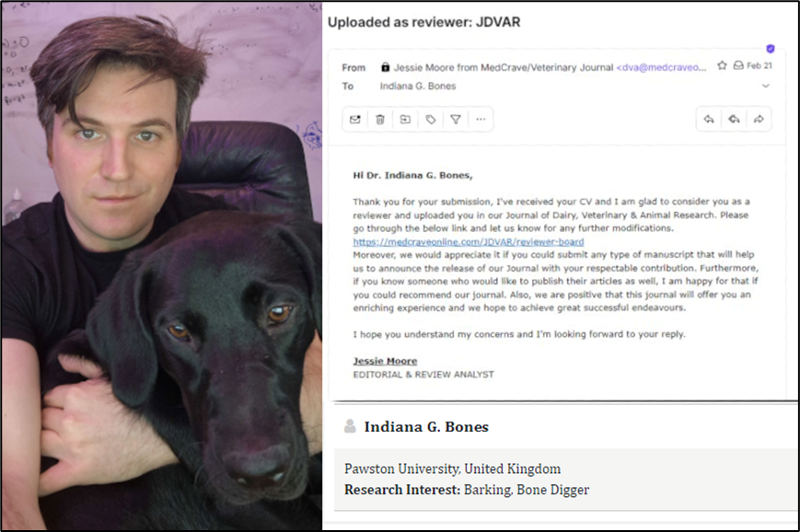Click the inbox tray icon beside Feb 21
The image size is (800, 532).
[738, 65]
